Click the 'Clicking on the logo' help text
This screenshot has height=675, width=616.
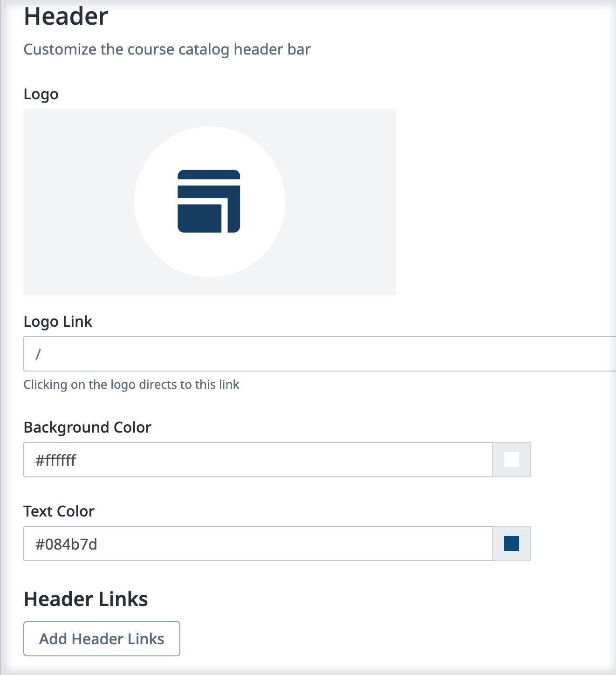[131, 385]
